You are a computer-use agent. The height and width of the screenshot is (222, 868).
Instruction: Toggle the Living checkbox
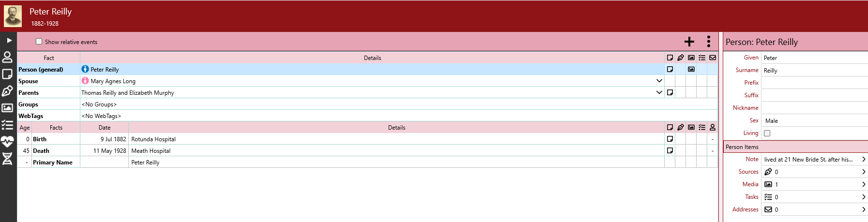[767, 133]
